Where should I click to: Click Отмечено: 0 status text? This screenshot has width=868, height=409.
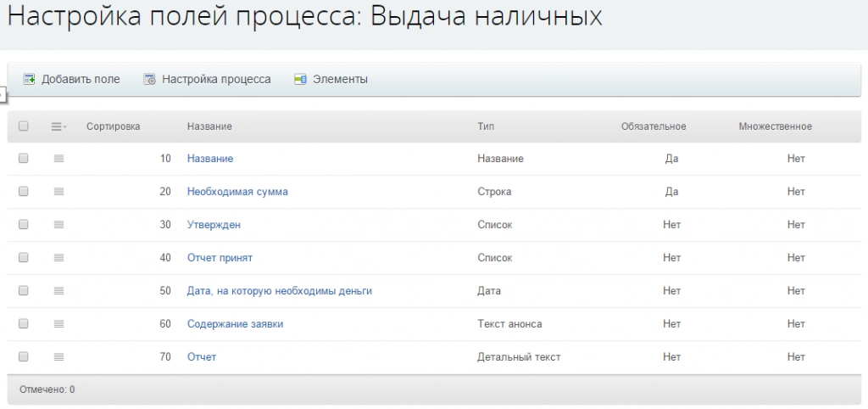[x=47, y=389]
